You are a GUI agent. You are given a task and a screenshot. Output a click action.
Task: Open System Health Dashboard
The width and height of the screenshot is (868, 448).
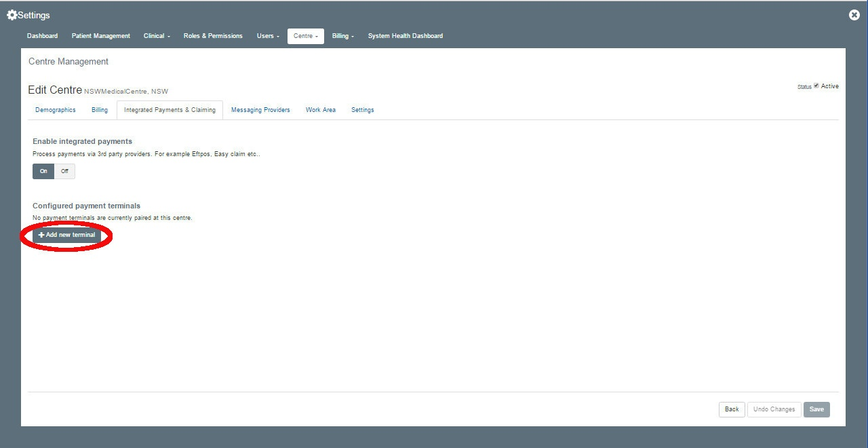(405, 36)
